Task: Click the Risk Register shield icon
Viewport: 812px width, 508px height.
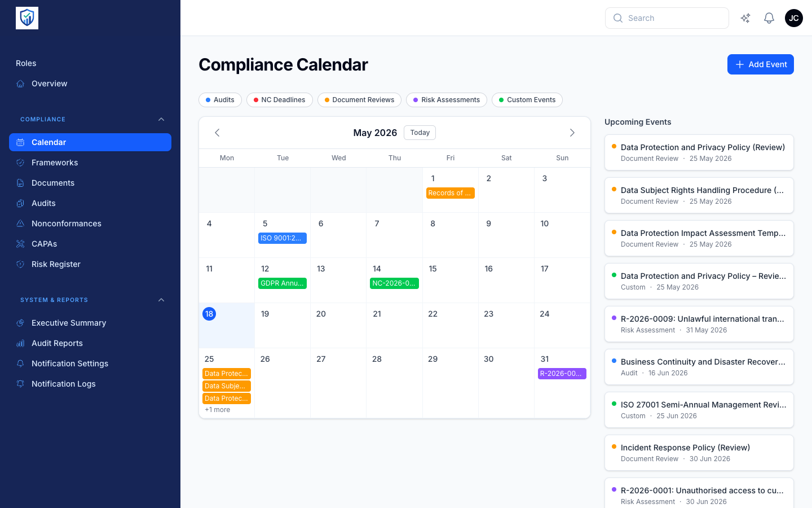Action: (20, 264)
